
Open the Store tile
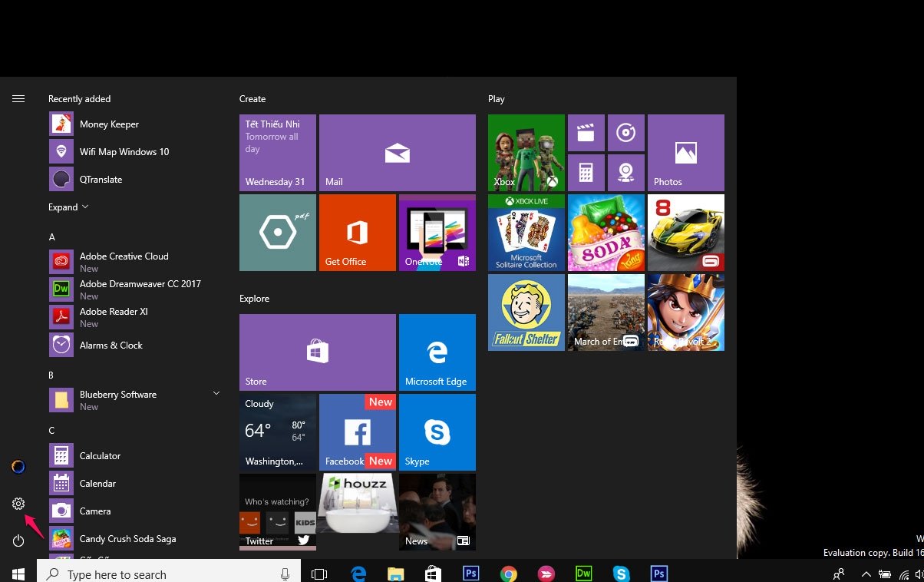(318, 352)
